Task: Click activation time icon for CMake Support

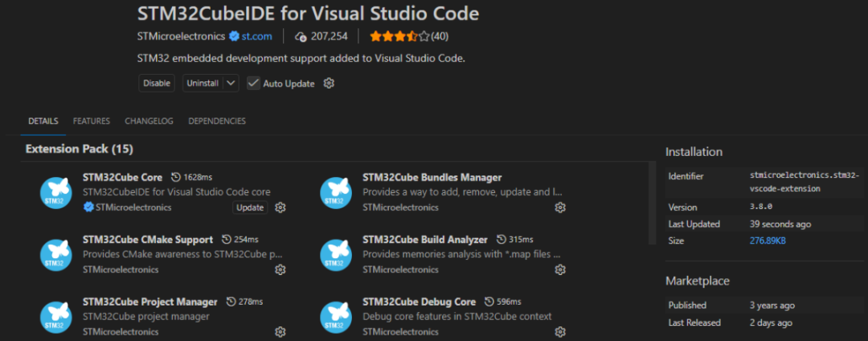Action: (x=227, y=240)
